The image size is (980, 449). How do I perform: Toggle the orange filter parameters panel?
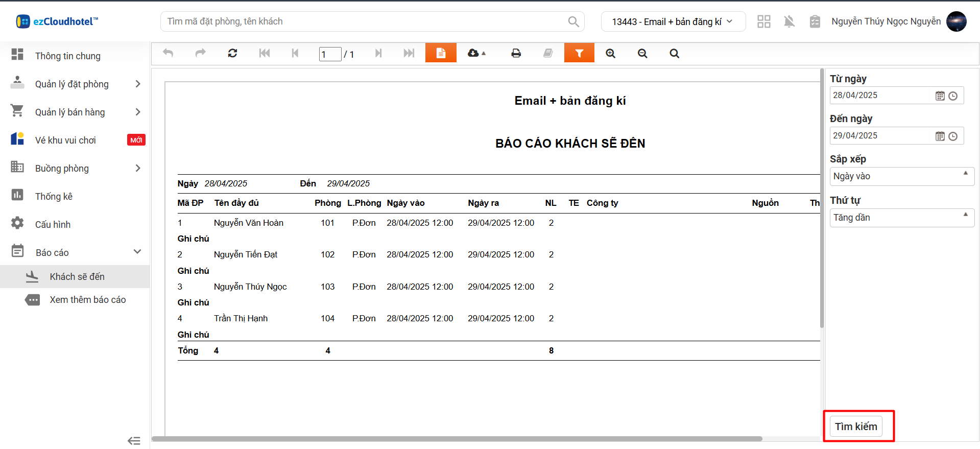(x=579, y=53)
